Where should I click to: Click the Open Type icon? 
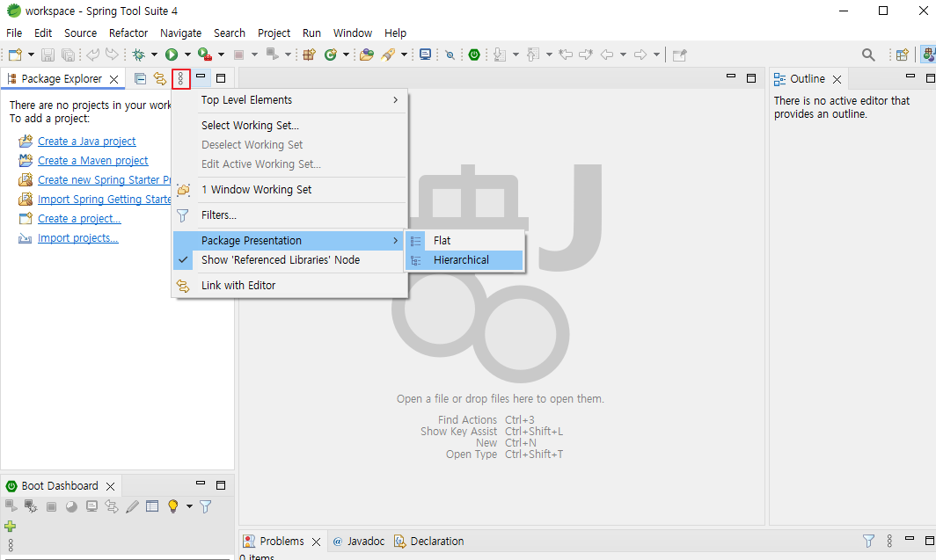pyautogui.click(x=367, y=55)
